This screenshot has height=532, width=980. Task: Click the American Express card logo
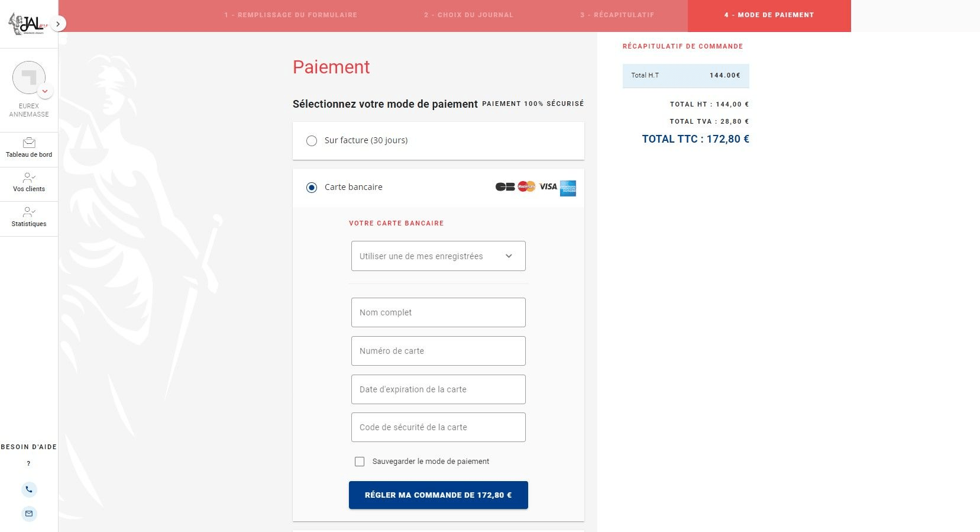[x=568, y=188]
